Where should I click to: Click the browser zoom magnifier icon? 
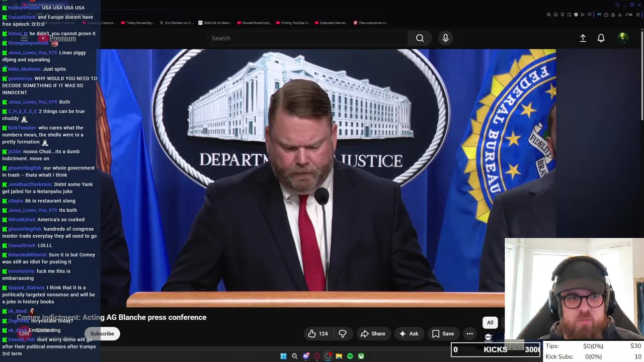[549, 15]
